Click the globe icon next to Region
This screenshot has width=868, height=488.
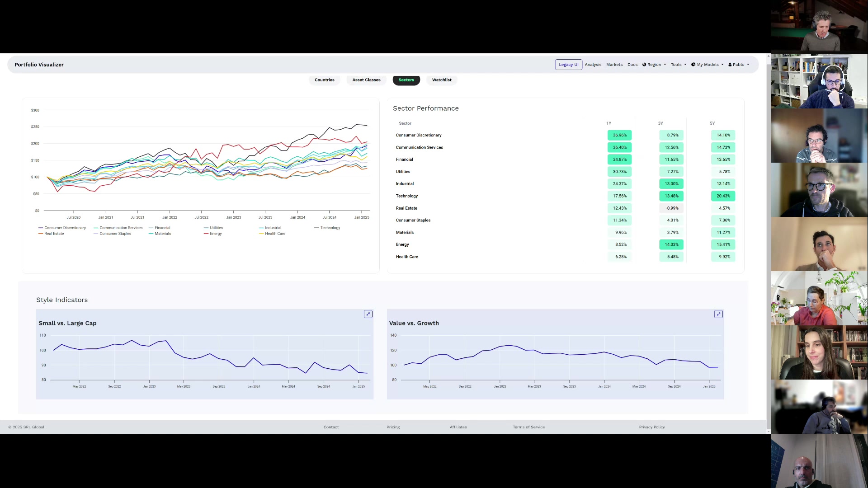tap(644, 65)
